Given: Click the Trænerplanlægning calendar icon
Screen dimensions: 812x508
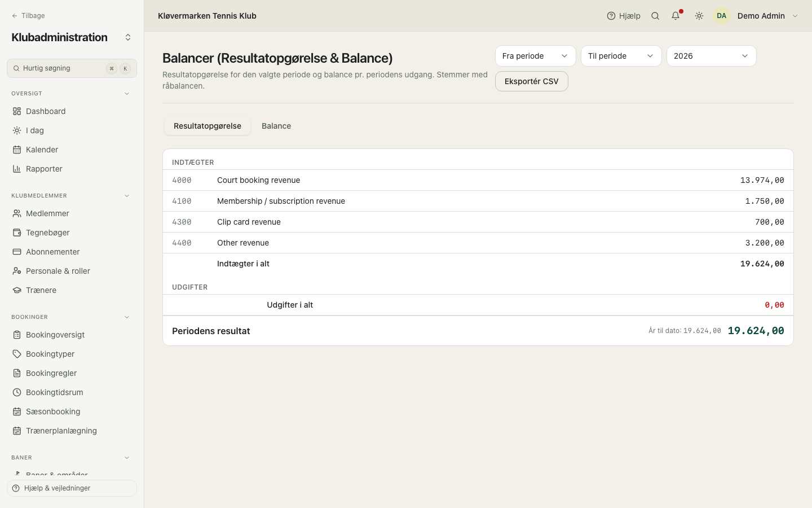Looking at the screenshot, I should point(17,431).
